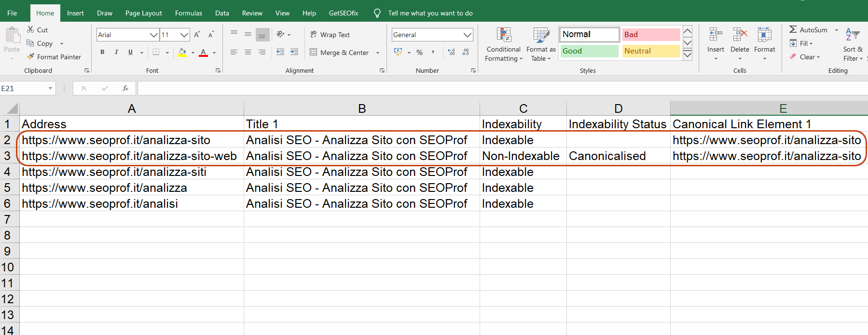Toggle Wrap Text on selected cell
This screenshot has width=868, height=335.
point(331,35)
